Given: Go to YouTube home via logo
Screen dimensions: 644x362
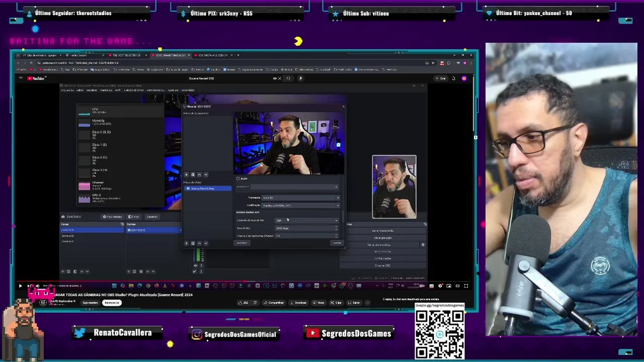Looking at the screenshot, I should pyautogui.click(x=37, y=78).
